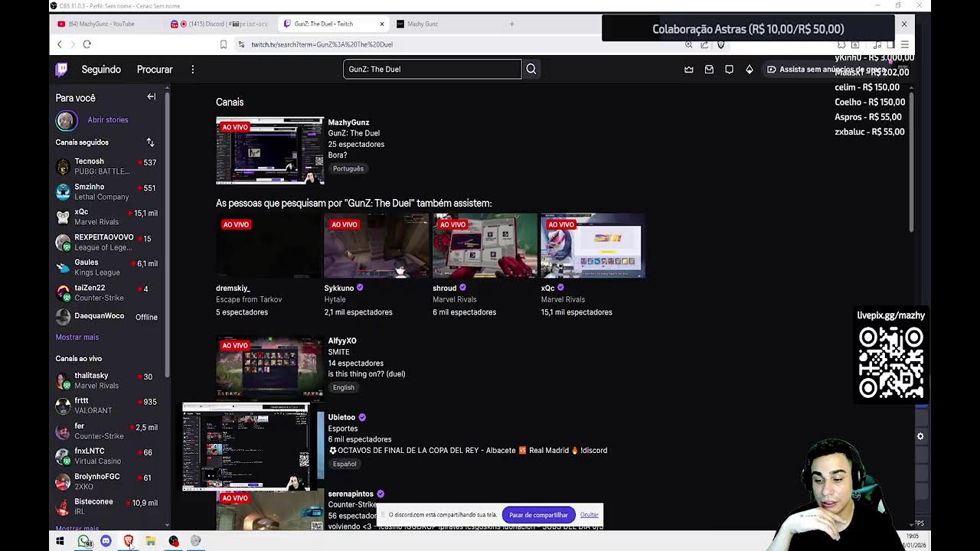Open dremskiy_ channel link
Viewport: 980px width, 551px height.
tap(233, 289)
